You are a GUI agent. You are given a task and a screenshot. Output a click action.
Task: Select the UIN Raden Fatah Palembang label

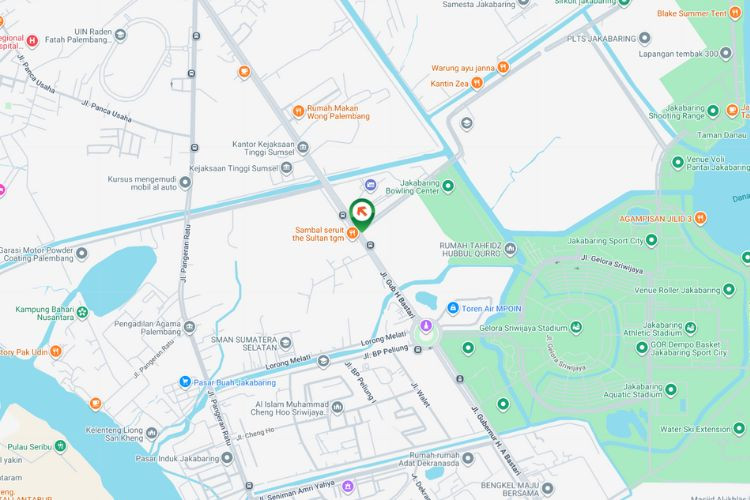click(x=79, y=35)
